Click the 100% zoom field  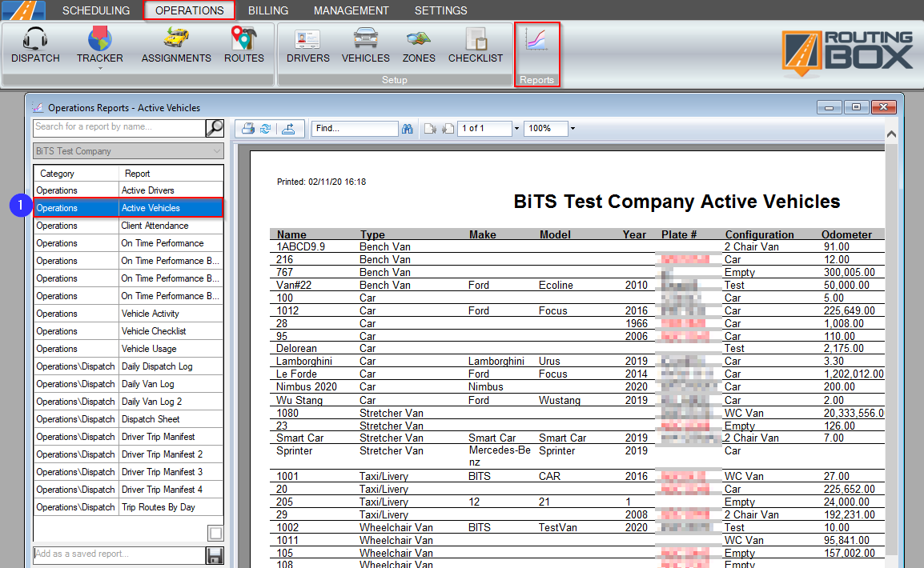[x=546, y=128]
